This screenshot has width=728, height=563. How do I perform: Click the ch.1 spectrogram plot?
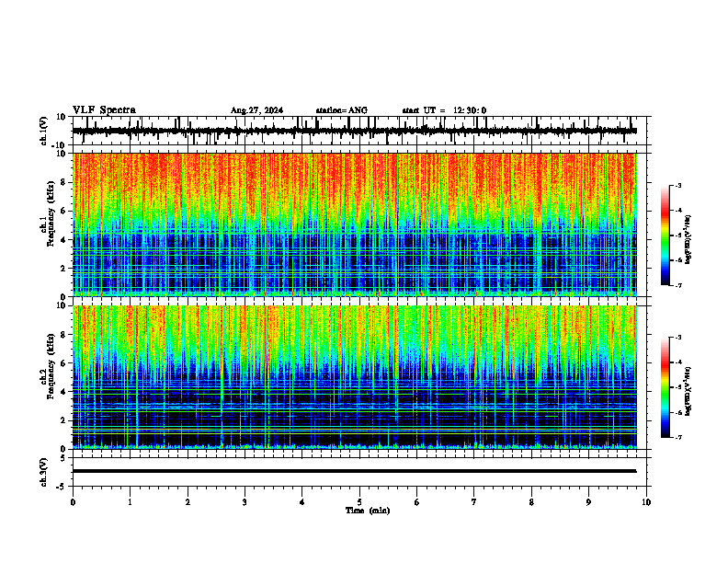[355, 224]
